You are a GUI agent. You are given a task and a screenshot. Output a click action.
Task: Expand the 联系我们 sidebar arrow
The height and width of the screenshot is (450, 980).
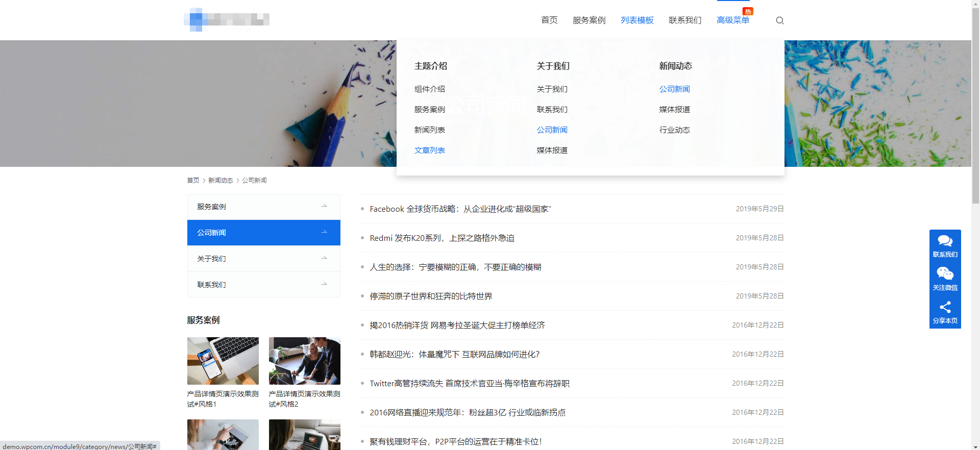(x=324, y=284)
